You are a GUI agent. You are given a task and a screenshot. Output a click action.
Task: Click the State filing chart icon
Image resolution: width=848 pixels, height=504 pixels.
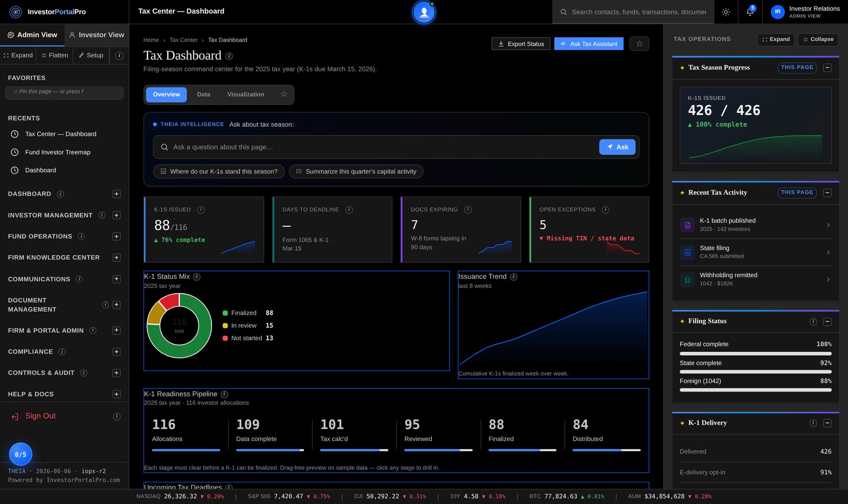[x=688, y=252]
